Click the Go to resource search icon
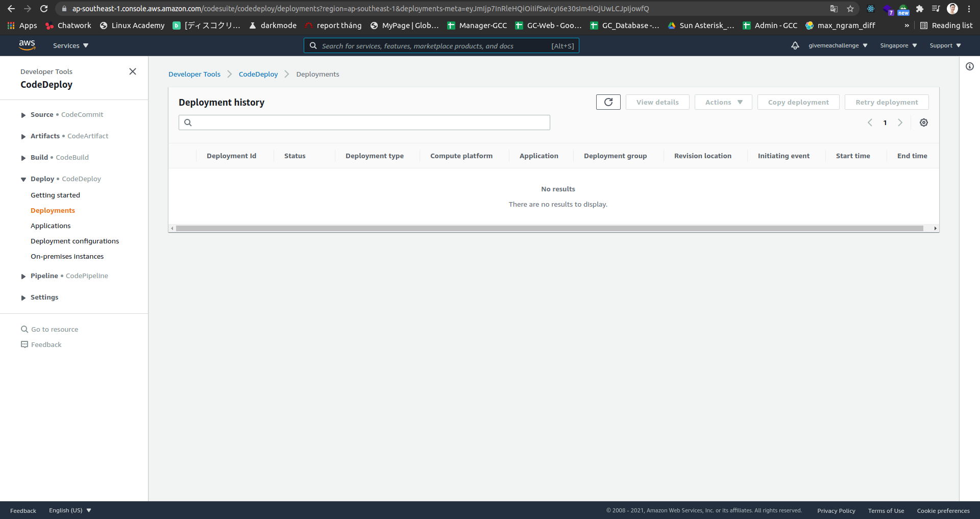980x519 pixels. coord(24,329)
